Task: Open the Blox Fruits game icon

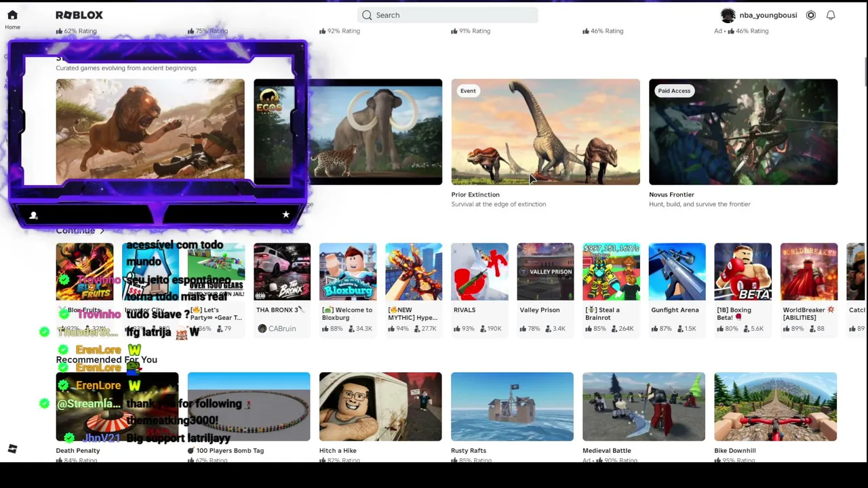Action: (84, 271)
